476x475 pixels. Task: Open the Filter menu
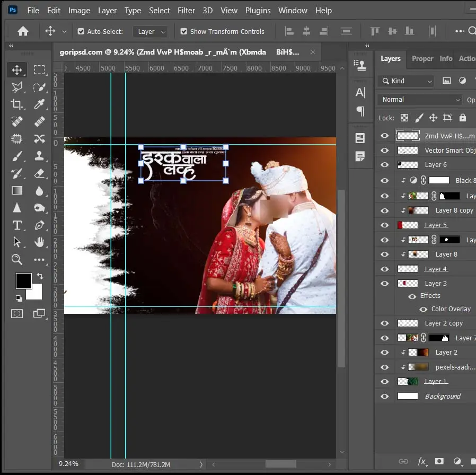[x=186, y=11]
